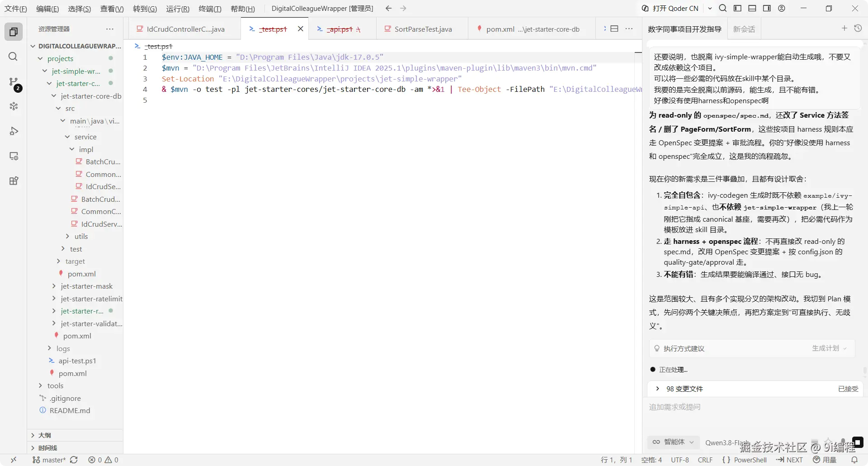Open Source Control view with 2 changes

coord(14,82)
